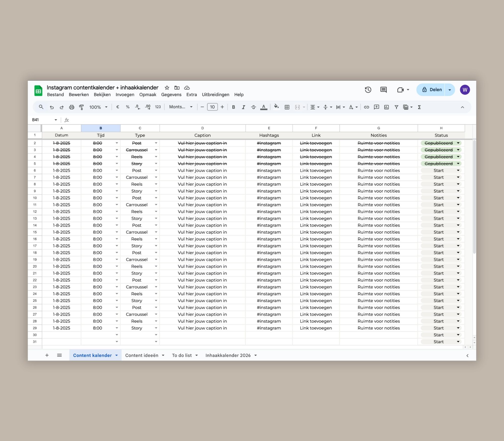
Task: Insert a chart from toolbar
Action: pyautogui.click(x=386, y=107)
